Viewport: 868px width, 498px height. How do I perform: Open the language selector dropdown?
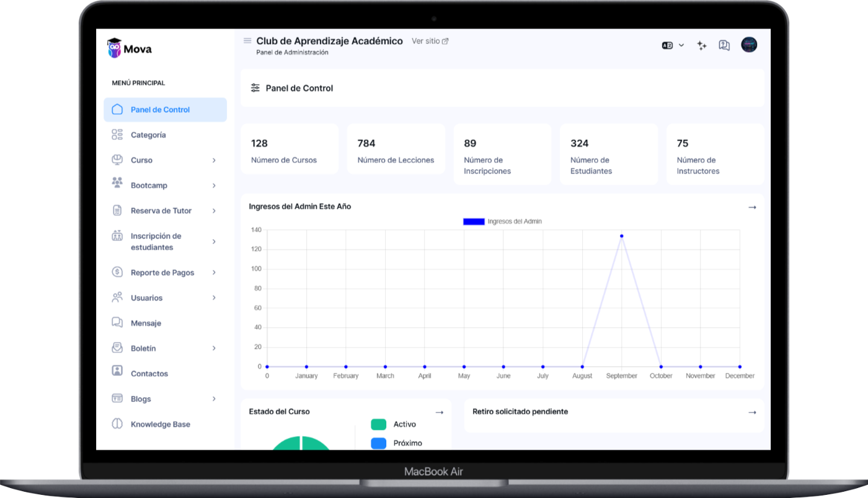[x=673, y=45]
